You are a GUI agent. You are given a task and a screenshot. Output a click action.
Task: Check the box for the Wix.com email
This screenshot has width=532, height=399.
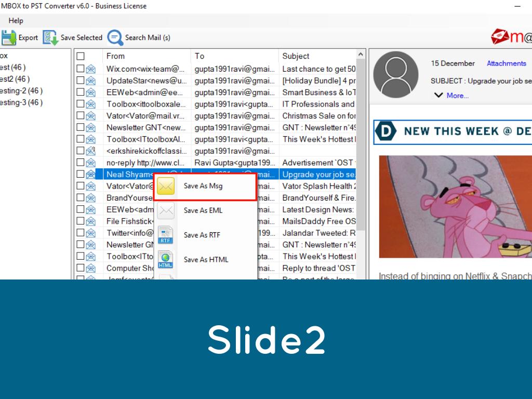point(81,69)
